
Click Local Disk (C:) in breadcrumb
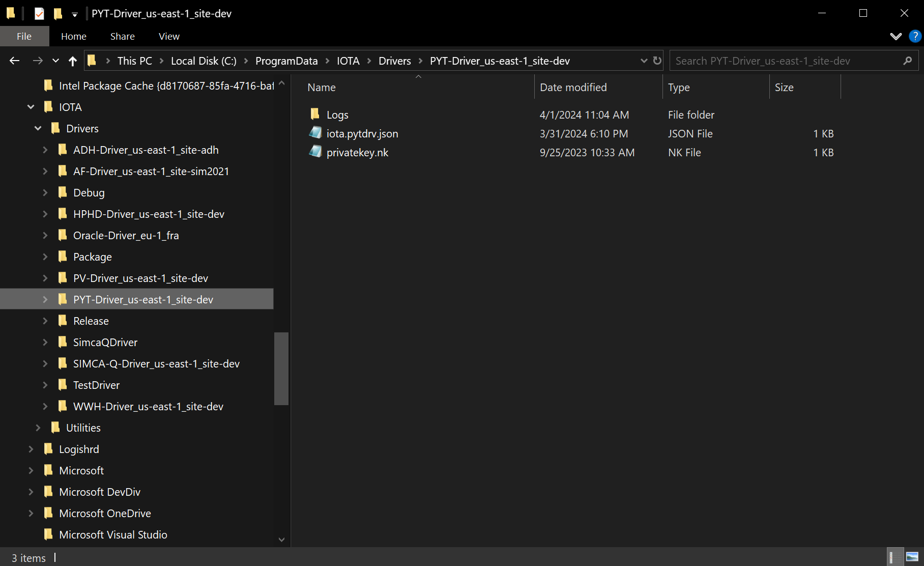(204, 61)
